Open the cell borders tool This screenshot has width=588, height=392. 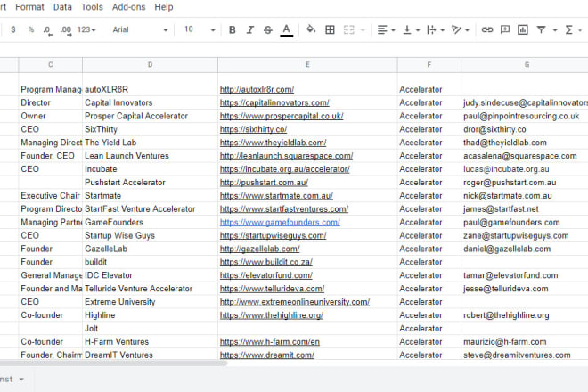tap(330, 29)
